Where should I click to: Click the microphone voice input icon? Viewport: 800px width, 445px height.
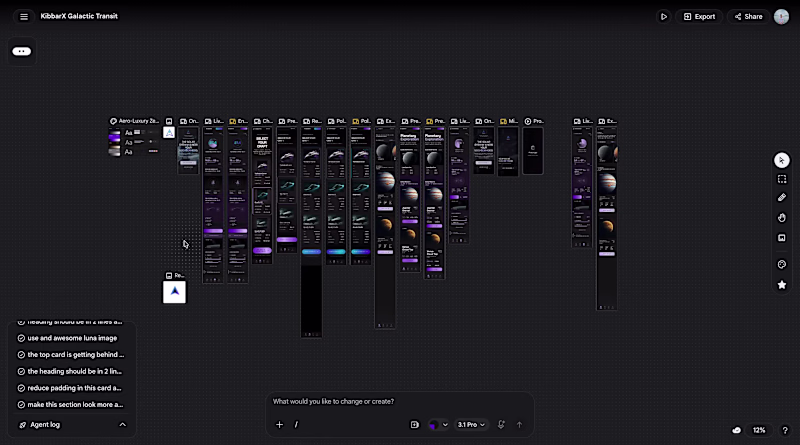coord(501,425)
